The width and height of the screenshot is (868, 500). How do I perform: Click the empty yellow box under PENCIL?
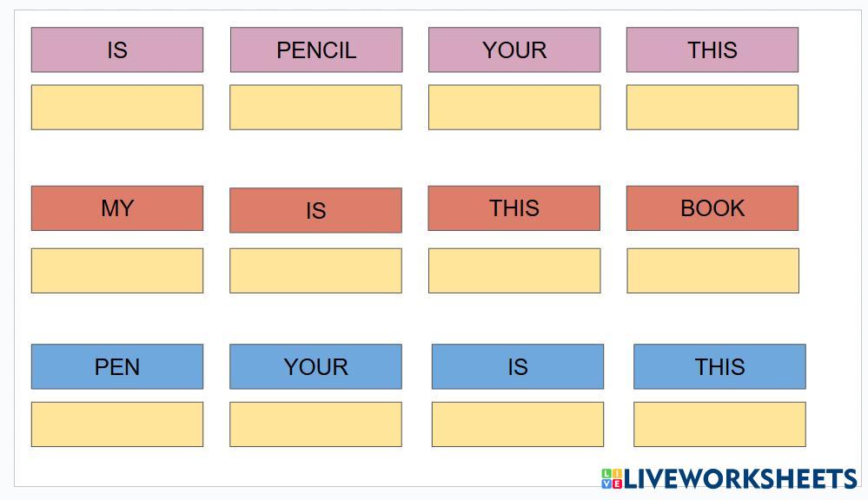(316, 107)
